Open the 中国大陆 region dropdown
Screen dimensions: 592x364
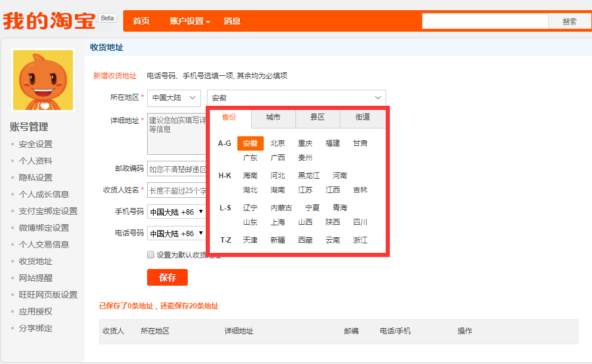173,97
